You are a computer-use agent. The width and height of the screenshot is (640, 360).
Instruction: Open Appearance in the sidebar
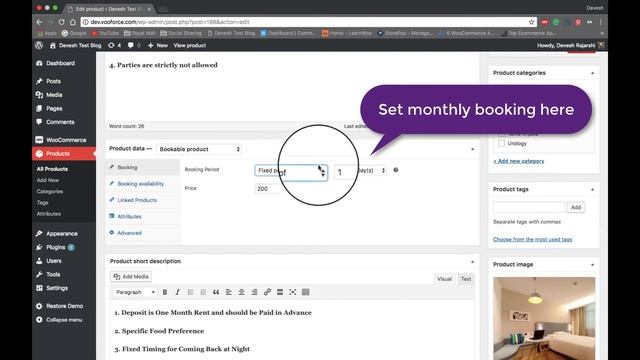coord(63,233)
